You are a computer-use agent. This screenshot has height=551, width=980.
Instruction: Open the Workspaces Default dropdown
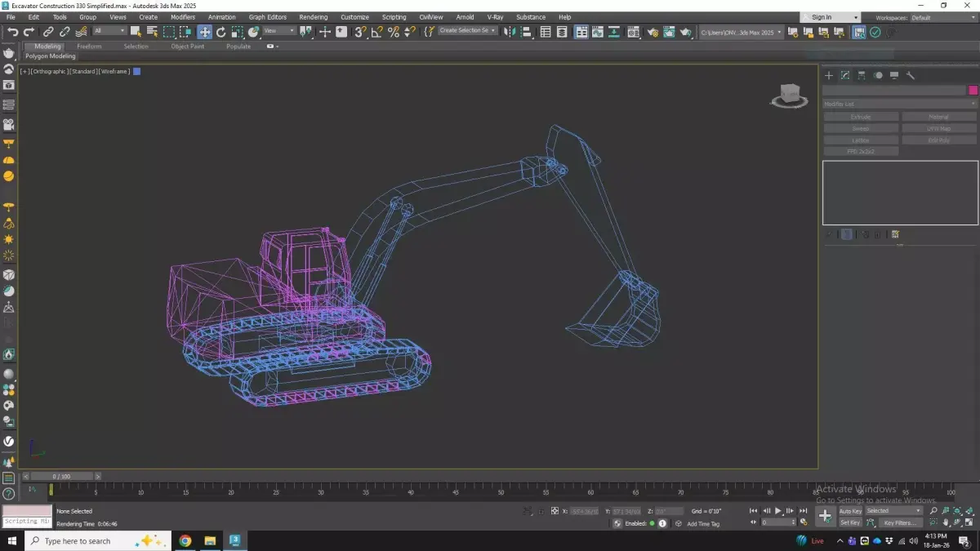click(x=942, y=17)
